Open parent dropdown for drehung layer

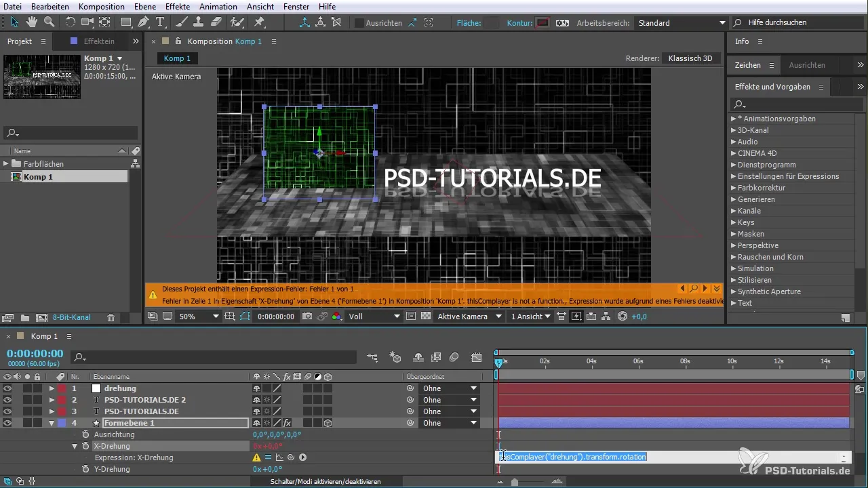(x=450, y=388)
